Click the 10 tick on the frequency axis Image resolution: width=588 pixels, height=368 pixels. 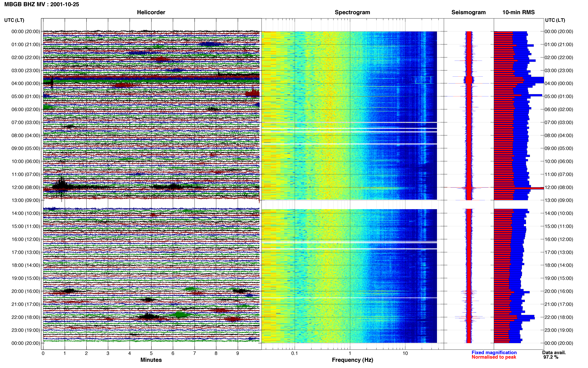coord(405,353)
